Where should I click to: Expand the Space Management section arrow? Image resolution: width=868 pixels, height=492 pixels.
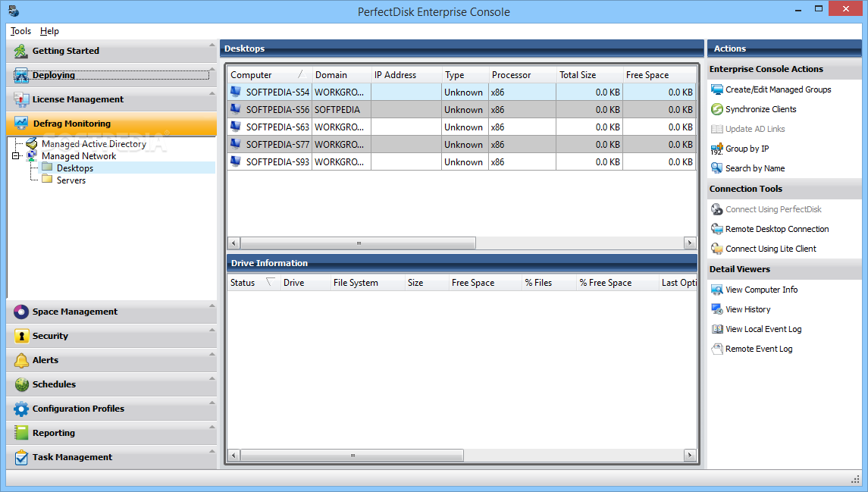point(212,306)
